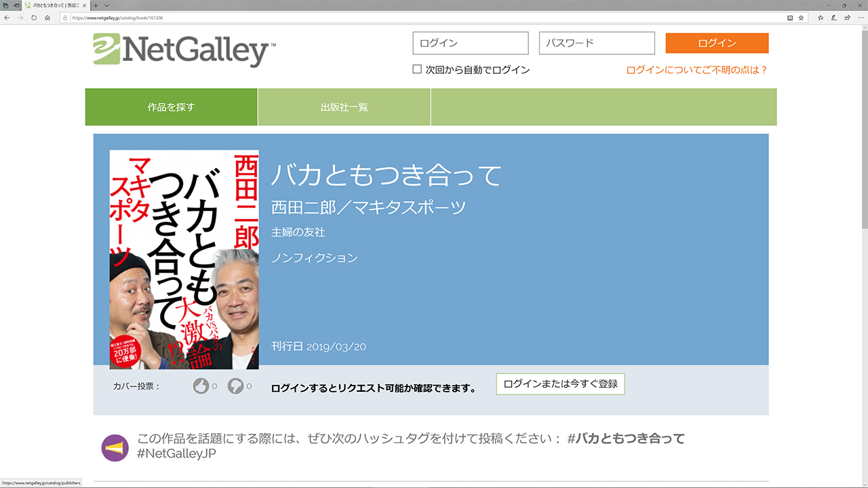Go back with browser back arrow
Screen dimensions: 868x488
click(7, 18)
